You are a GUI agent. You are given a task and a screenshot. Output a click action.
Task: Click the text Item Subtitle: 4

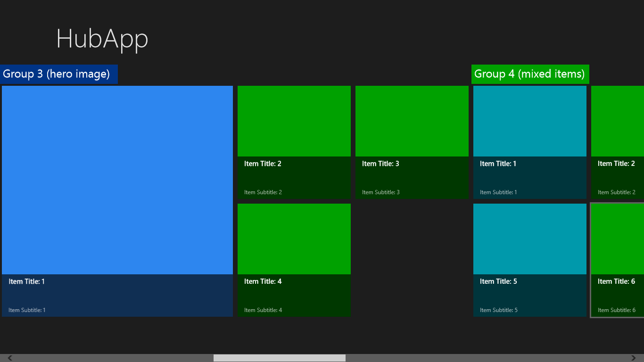263,310
